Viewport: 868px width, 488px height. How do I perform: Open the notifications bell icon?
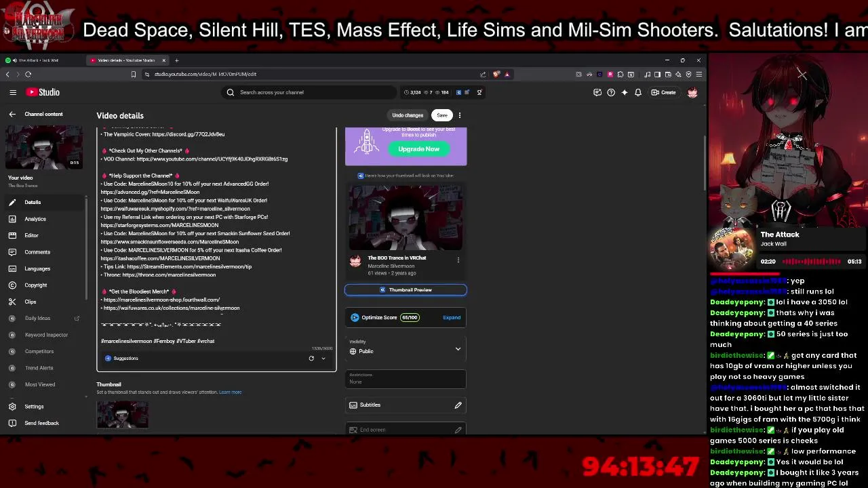tap(638, 92)
